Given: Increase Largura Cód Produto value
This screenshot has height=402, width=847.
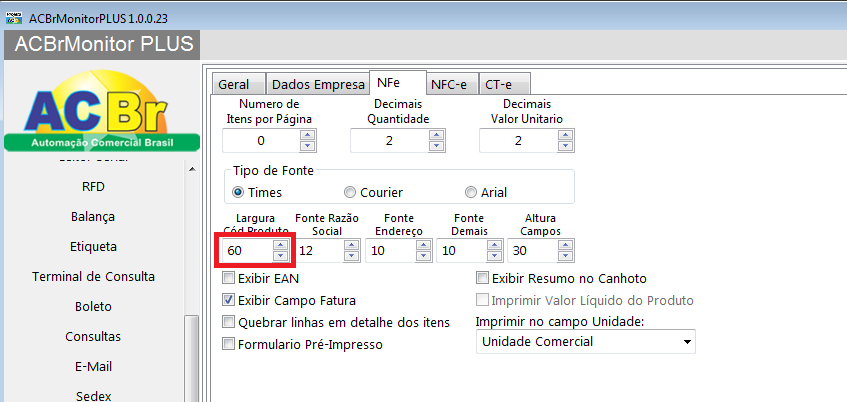Looking at the screenshot, I should coord(280,245).
